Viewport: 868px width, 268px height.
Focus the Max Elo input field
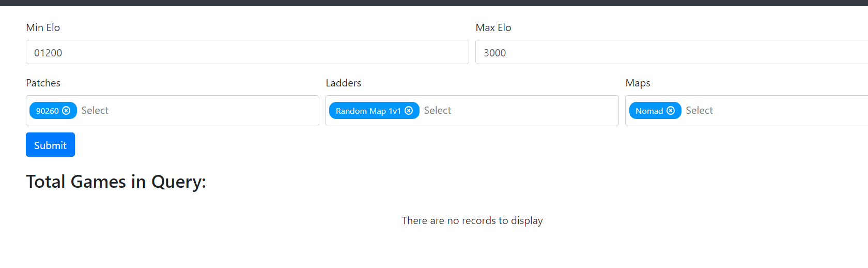672,52
